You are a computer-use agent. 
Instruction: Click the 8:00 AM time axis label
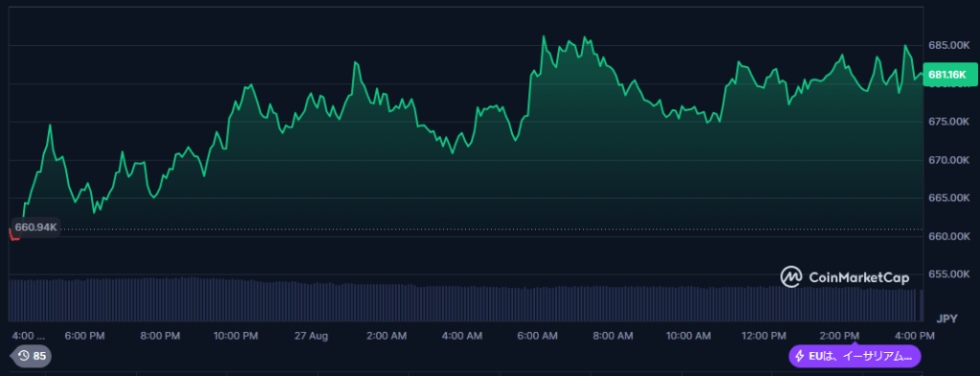click(612, 336)
